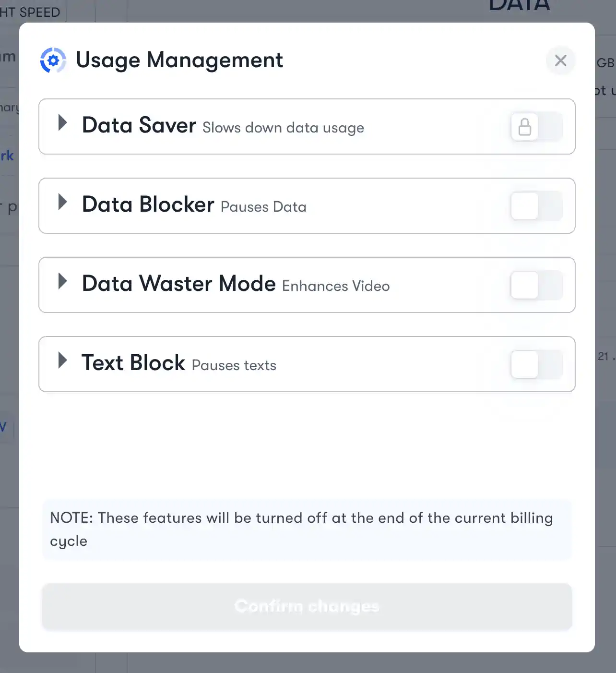Screen dimensions: 616x673
Task: Click the DATA heading behind the dialog
Action: pyautogui.click(x=519, y=5)
